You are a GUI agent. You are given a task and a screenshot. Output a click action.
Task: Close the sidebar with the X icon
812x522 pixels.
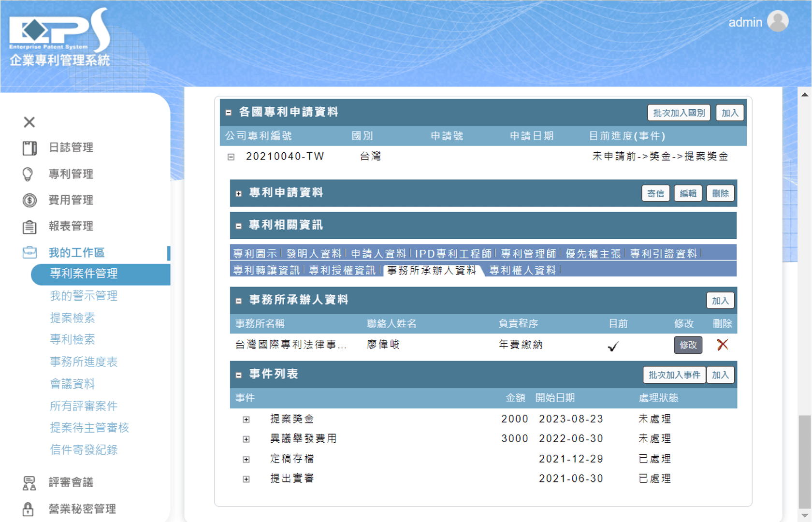coord(29,122)
